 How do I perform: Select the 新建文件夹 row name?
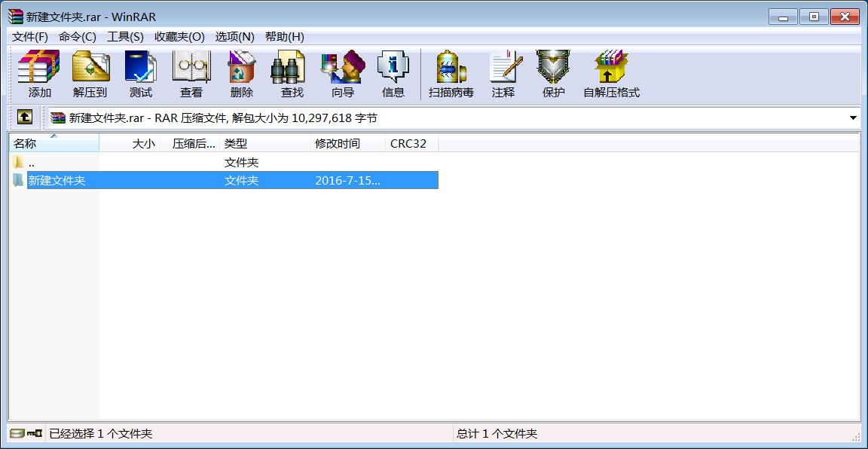57,181
